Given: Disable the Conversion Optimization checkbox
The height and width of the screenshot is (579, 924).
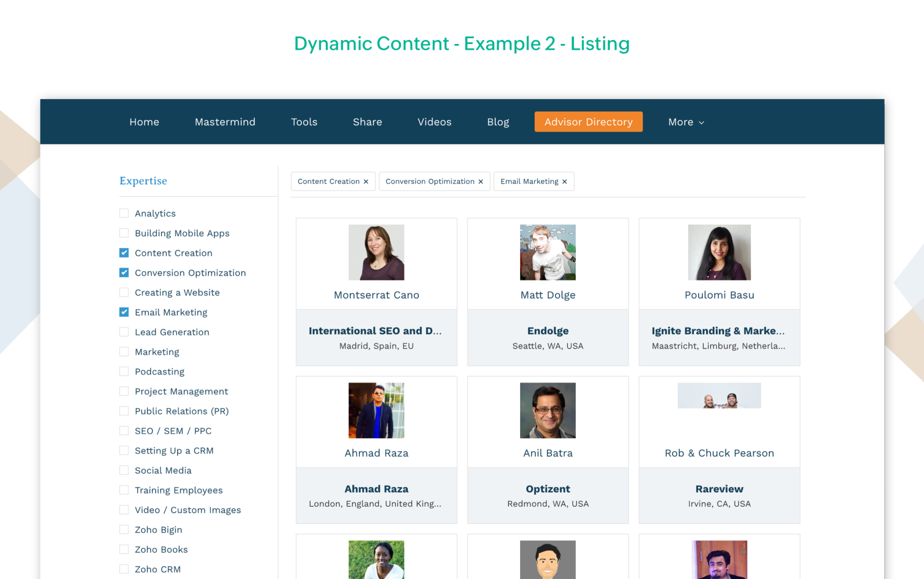Looking at the screenshot, I should 124,272.
